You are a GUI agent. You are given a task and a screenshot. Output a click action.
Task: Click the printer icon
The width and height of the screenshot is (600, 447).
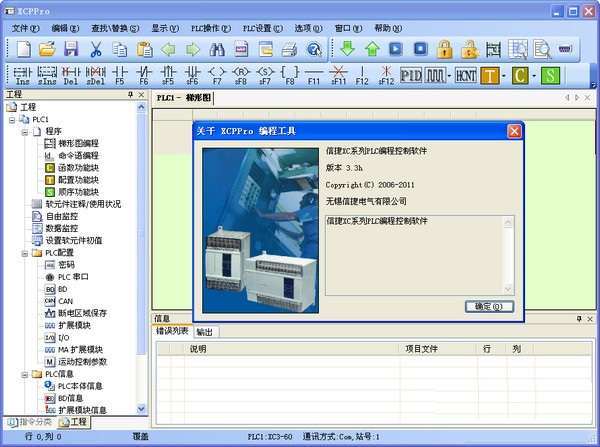click(289, 49)
